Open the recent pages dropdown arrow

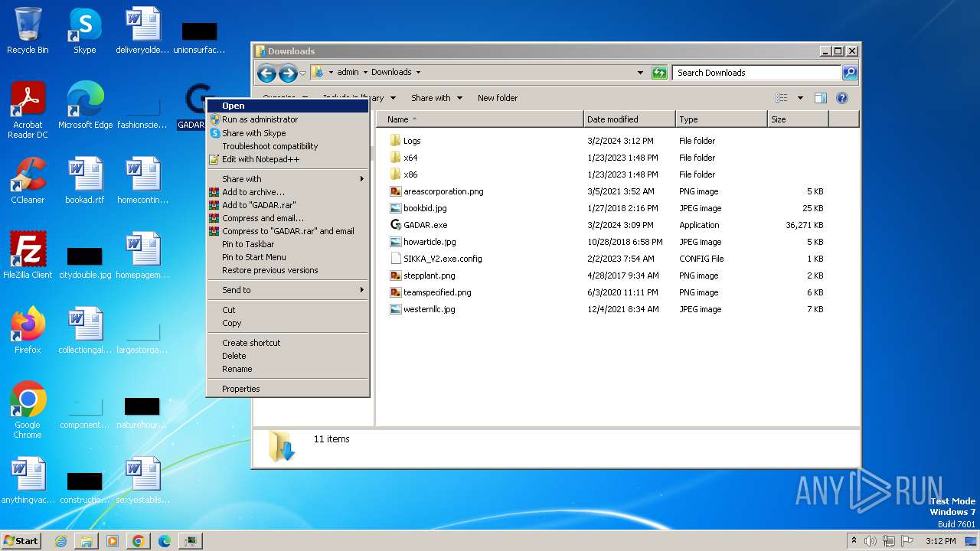click(303, 73)
